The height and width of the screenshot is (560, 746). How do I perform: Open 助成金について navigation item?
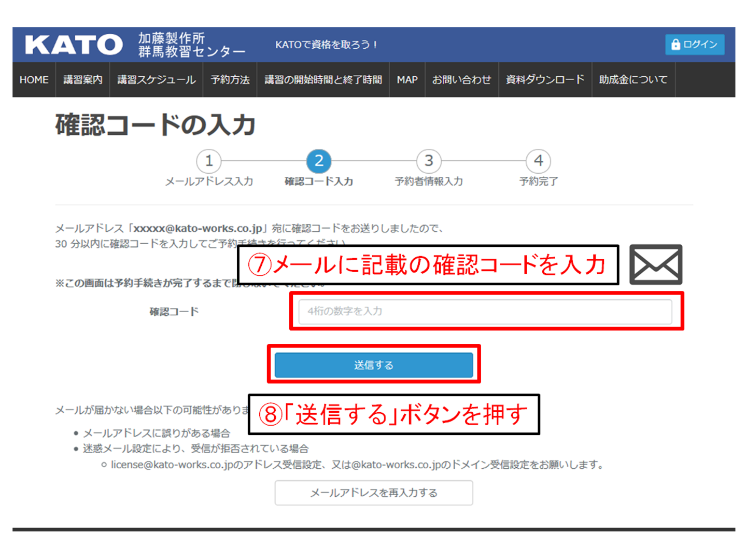633,80
